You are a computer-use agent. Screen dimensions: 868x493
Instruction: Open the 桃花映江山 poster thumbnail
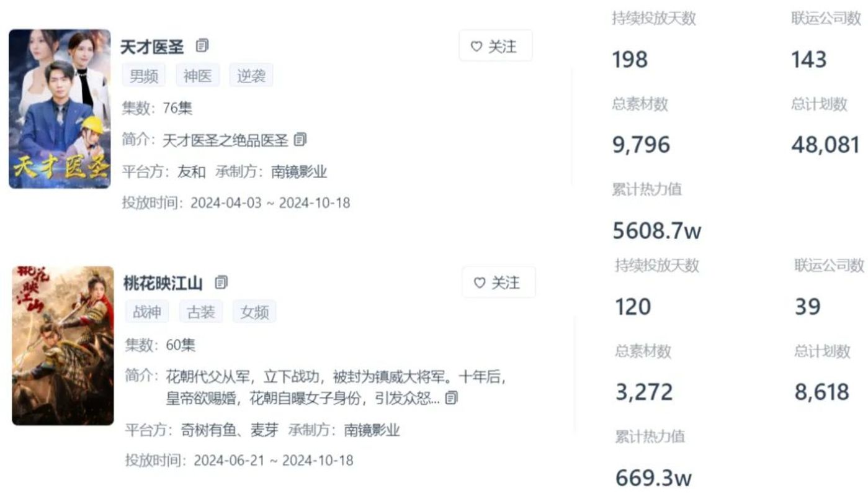pyautogui.click(x=63, y=345)
